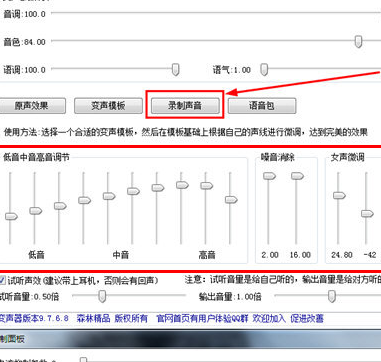Screen dimensions: 381x362
Task: Click the 噪音消除 slider above 2.00
Action: [269, 176]
